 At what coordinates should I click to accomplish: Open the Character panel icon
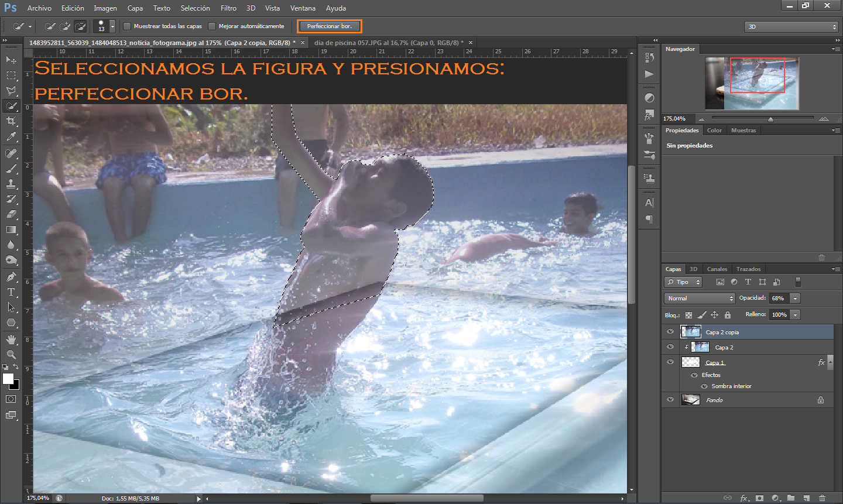(649, 203)
